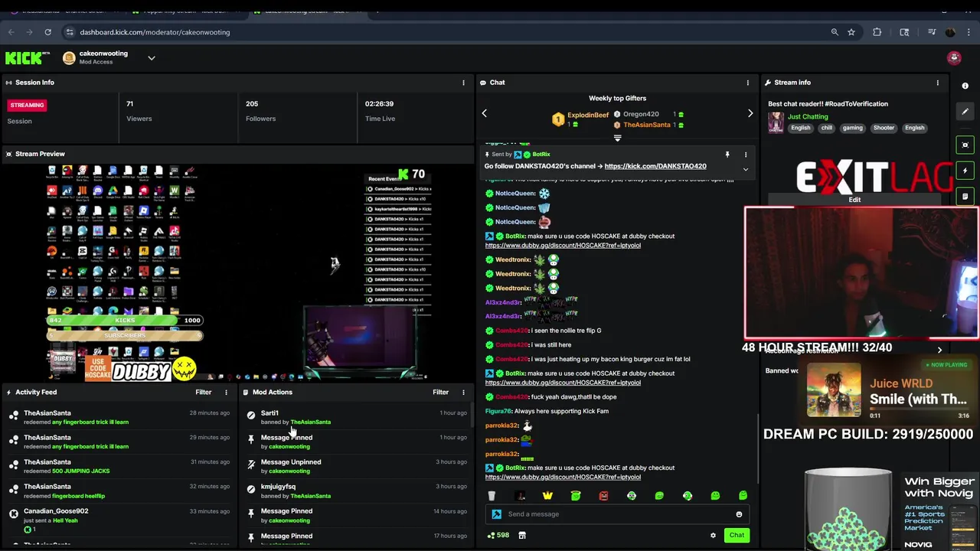Select Canadian_Goose902 Hell Yeah activity entry
The image size is (980, 551).
pyautogui.click(x=119, y=520)
